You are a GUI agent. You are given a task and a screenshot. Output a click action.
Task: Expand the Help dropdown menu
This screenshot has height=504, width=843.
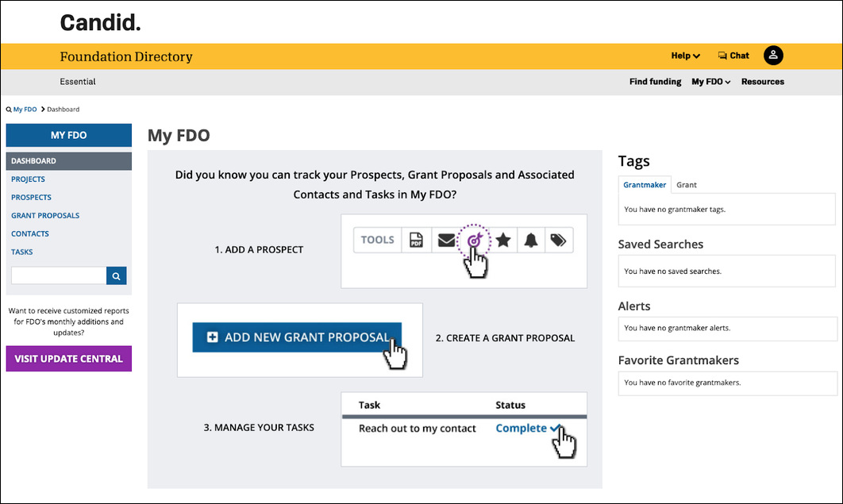tap(686, 56)
